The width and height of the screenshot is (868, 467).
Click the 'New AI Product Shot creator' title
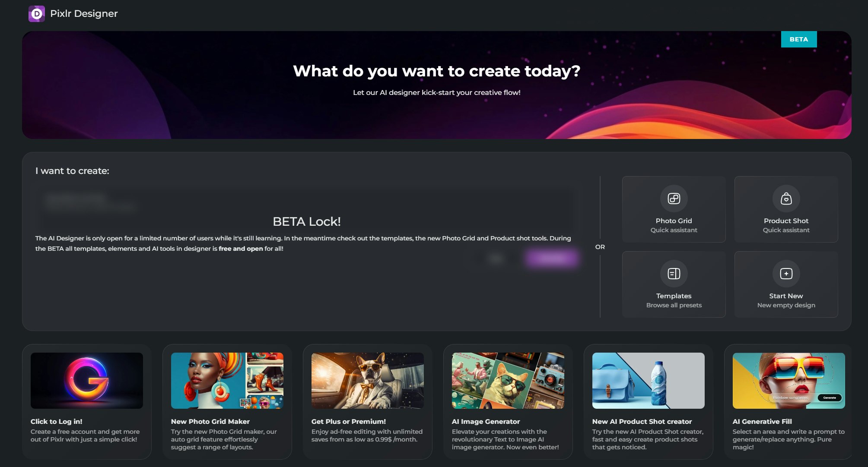642,422
